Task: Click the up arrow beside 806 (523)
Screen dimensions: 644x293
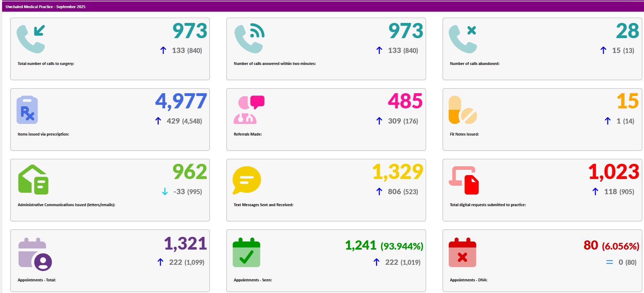Action: point(379,192)
